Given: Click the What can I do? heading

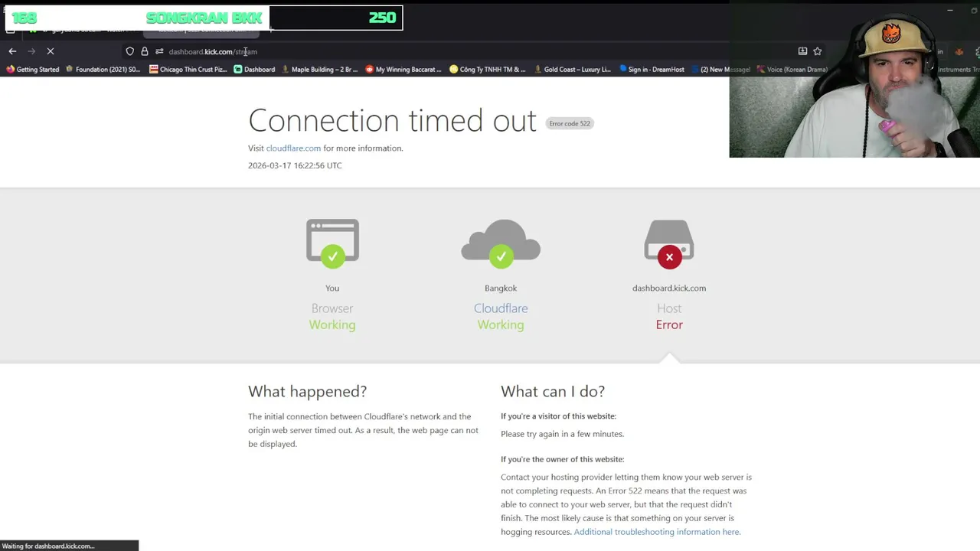Looking at the screenshot, I should pos(553,391).
